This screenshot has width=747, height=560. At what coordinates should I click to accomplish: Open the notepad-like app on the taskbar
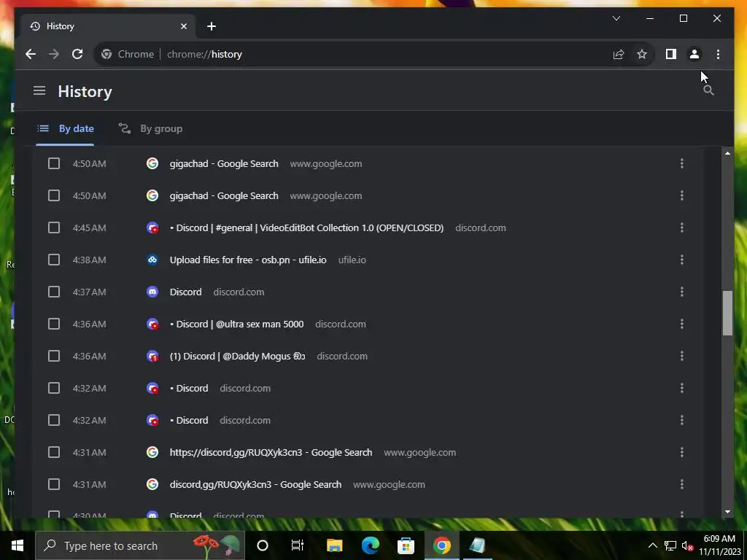(x=477, y=545)
